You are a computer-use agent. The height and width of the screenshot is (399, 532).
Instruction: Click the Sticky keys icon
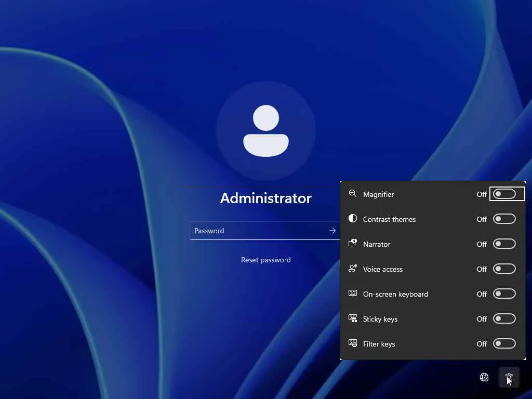tap(353, 318)
